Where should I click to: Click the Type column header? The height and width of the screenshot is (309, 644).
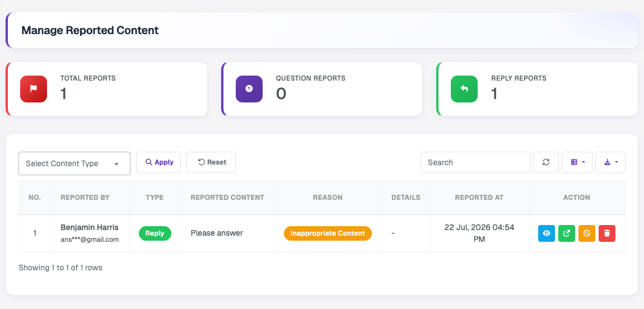[155, 198]
